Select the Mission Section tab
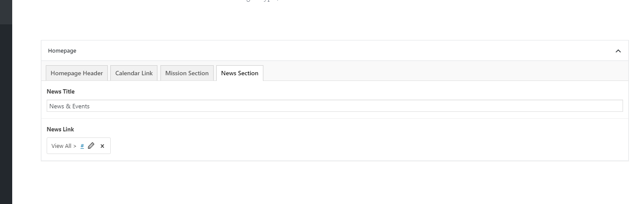Screen dimensions: 644x204 click(187, 73)
